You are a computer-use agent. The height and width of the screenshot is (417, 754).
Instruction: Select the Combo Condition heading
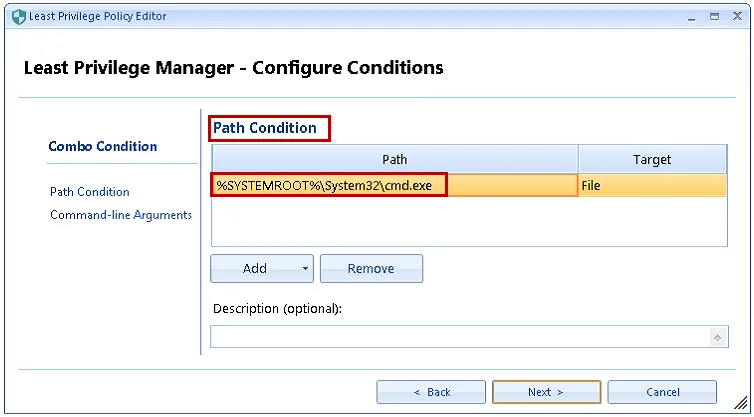coord(103,146)
